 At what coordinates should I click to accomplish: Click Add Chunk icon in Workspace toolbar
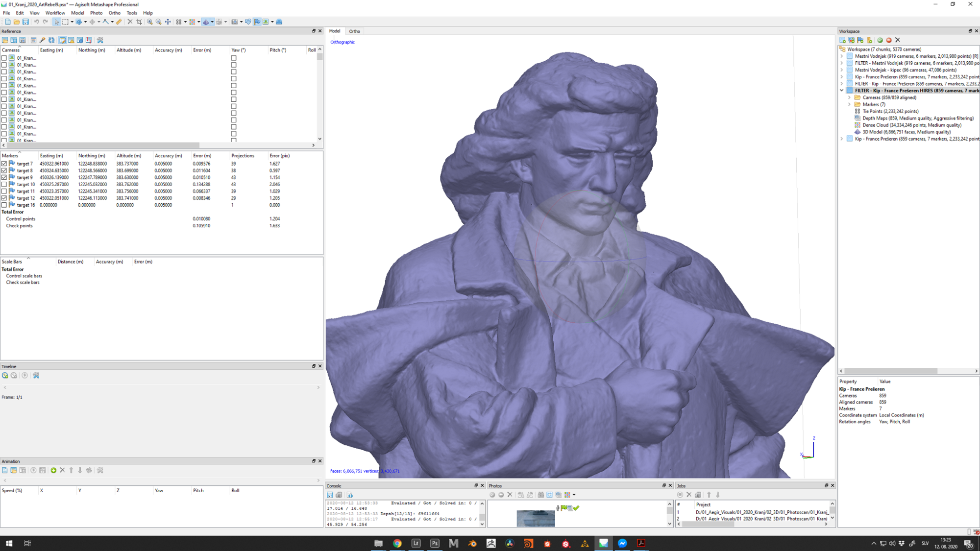[842, 40]
